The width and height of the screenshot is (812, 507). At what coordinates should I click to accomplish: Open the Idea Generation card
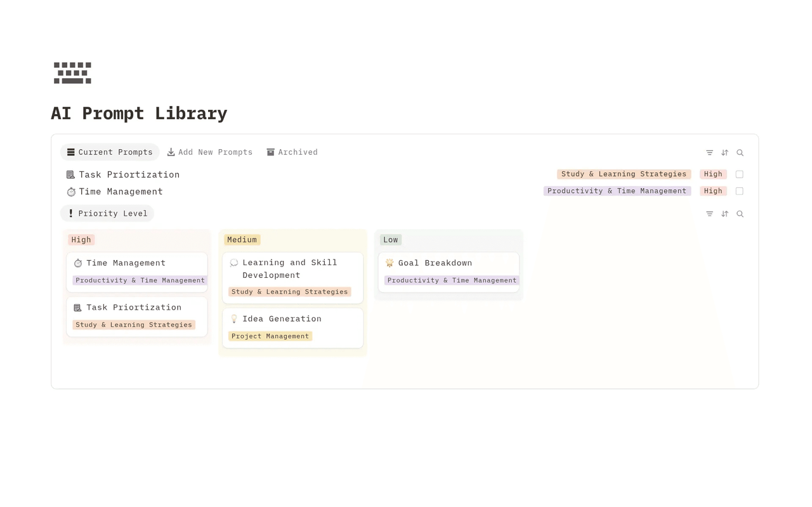pos(292,328)
